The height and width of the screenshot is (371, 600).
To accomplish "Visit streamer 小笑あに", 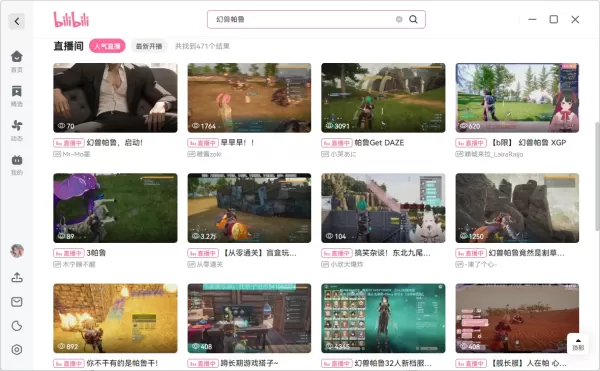I will pos(343,154).
